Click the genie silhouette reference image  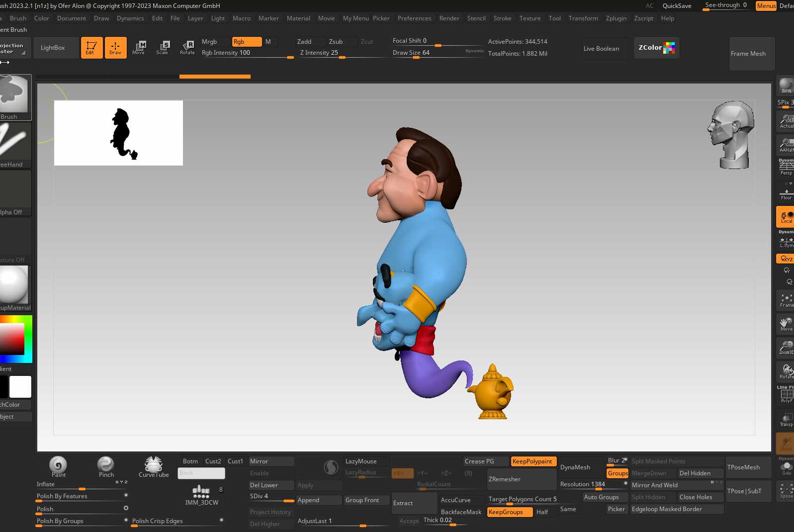click(118, 133)
